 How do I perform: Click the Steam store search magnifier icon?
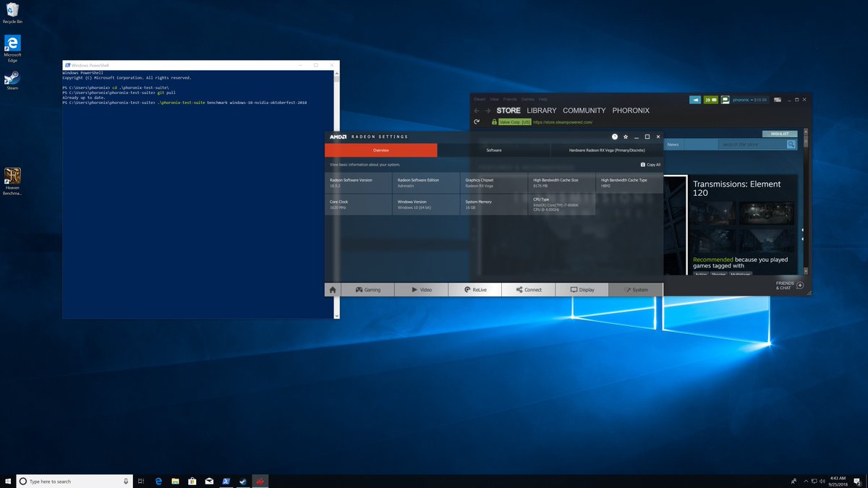tap(791, 145)
